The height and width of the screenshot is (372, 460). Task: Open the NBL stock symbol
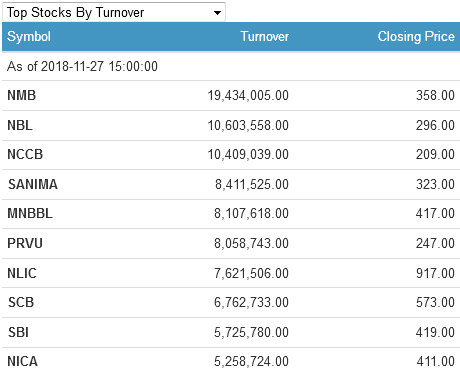(20, 125)
